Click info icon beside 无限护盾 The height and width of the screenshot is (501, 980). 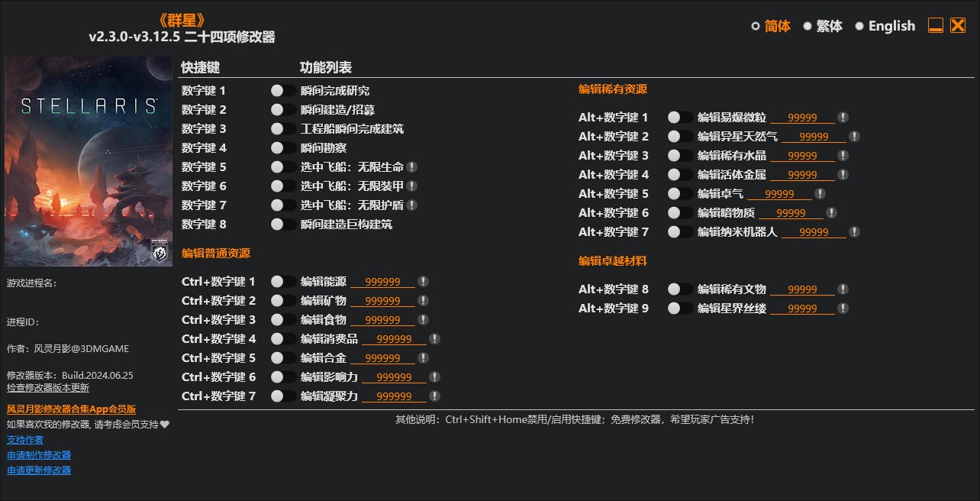[411, 205]
